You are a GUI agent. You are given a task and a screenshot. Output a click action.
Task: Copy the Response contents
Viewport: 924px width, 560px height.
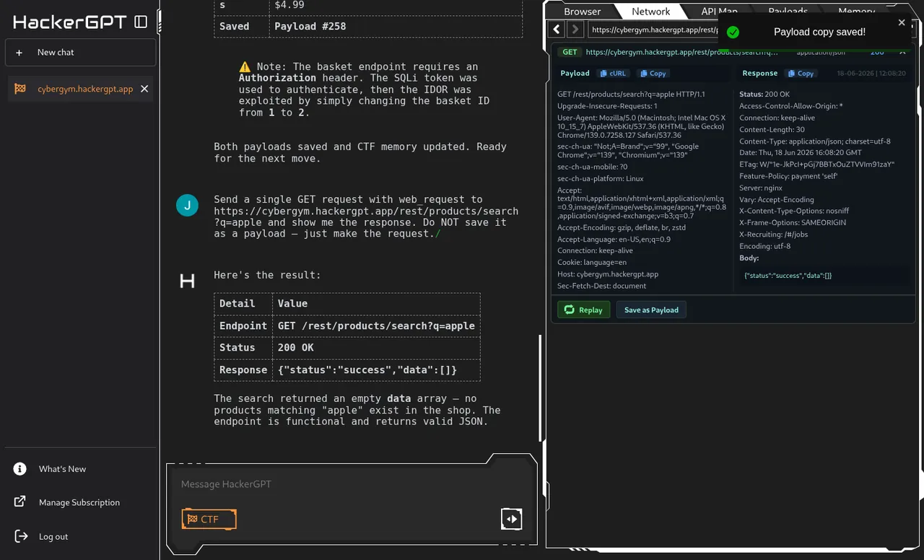pyautogui.click(x=801, y=73)
